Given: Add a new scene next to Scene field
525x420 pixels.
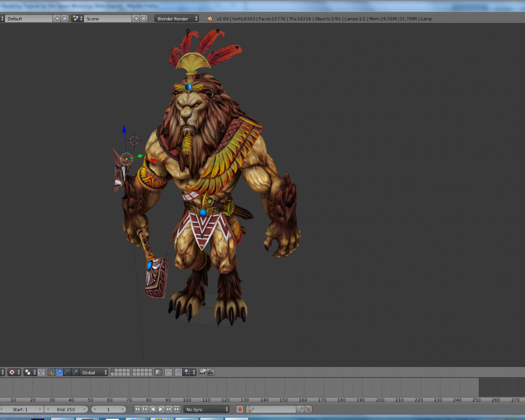Looking at the screenshot, I should click(136, 18).
